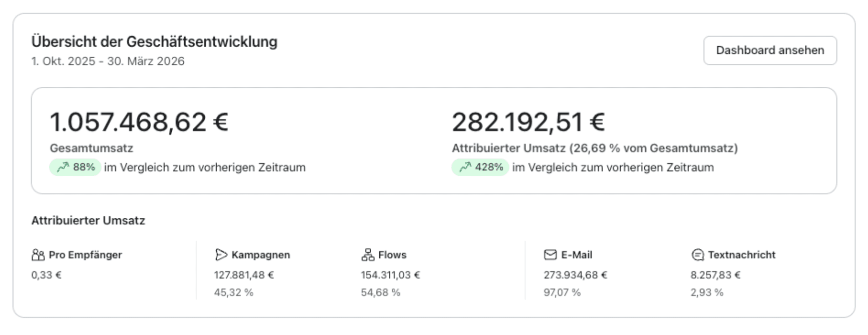Click the Kampagnen paper plane icon

(221, 255)
